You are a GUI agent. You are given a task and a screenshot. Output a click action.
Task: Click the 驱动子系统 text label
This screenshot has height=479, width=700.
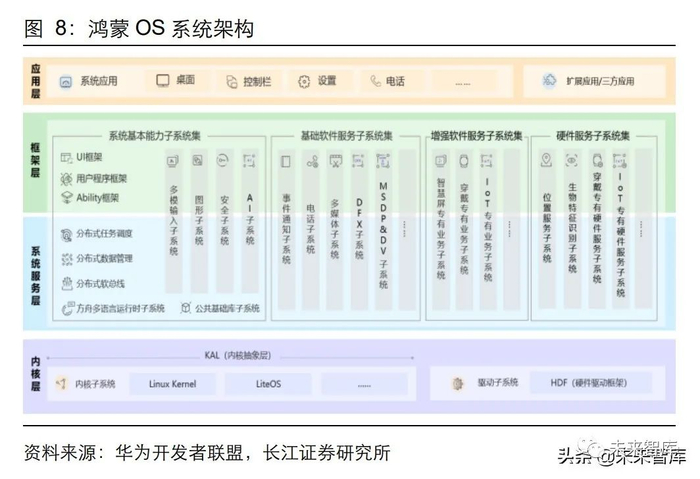(x=497, y=383)
